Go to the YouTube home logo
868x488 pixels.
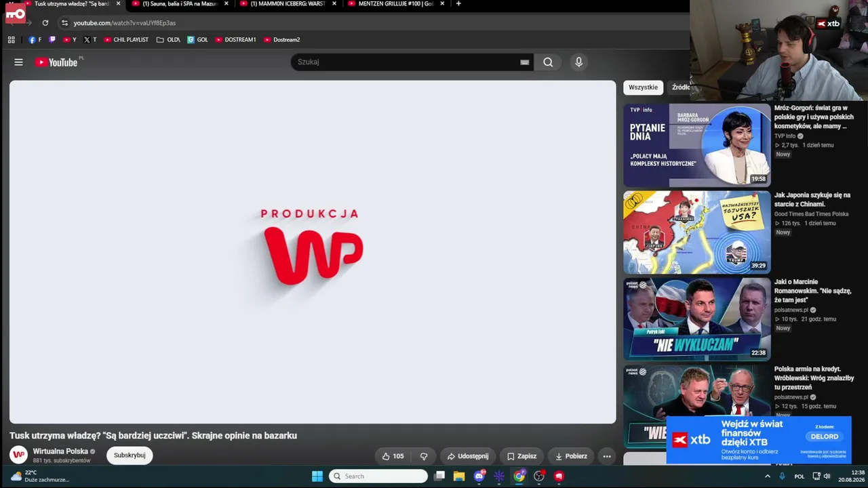coord(57,62)
